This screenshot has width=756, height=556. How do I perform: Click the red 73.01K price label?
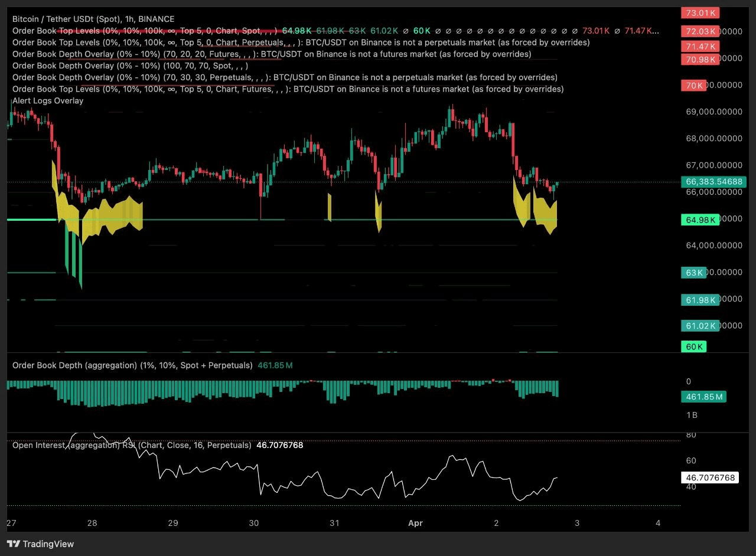click(x=699, y=13)
